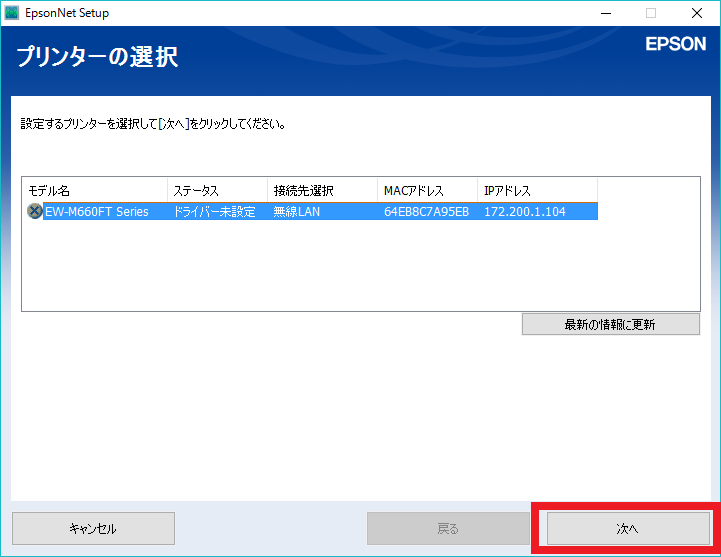Image resolution: width=721 pixels, height=557 pixels.
Task: Select the EW-M660FT Series printer row
Action: (96, 212)
